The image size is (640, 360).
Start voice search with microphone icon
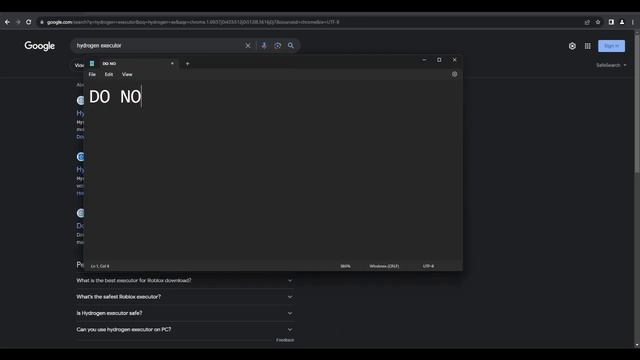(x=264, y=46)
